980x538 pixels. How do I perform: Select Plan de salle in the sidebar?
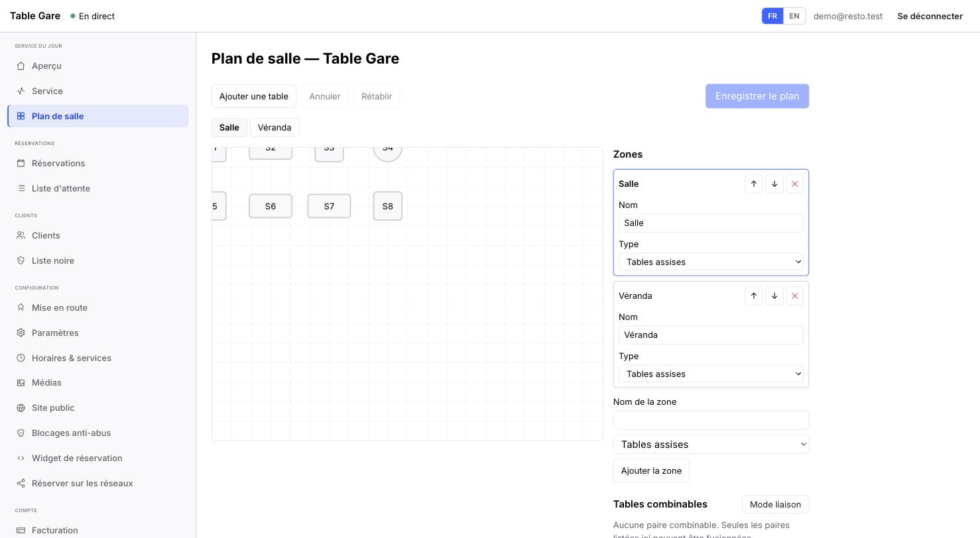click(x=98, y=117)
